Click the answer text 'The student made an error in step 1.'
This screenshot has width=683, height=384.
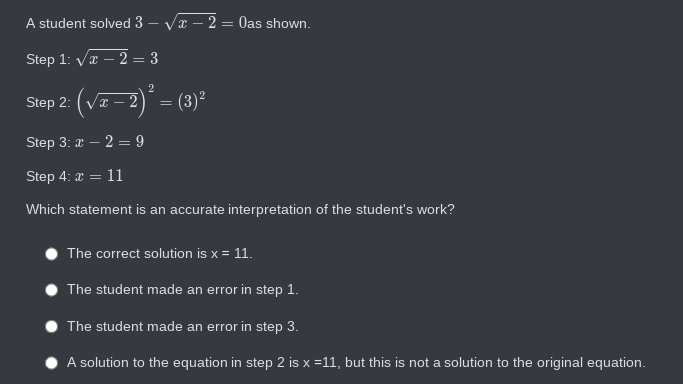click(x=183, y=290)
